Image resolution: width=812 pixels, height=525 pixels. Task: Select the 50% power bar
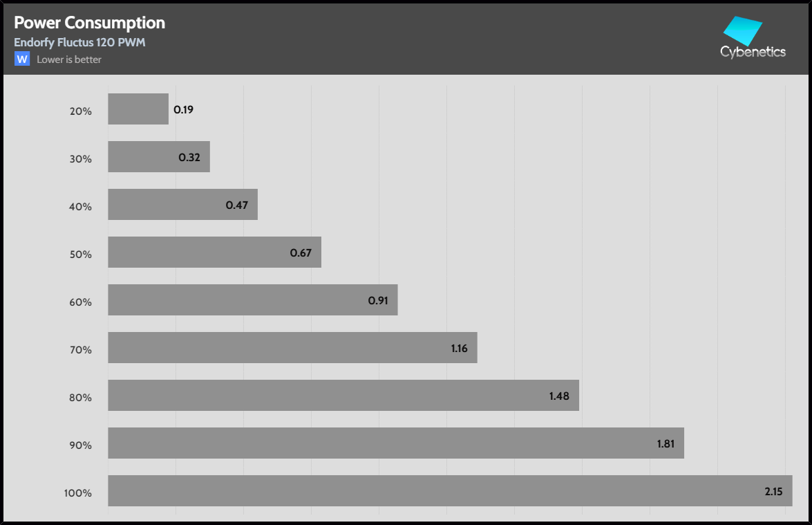tap(214, 252)
